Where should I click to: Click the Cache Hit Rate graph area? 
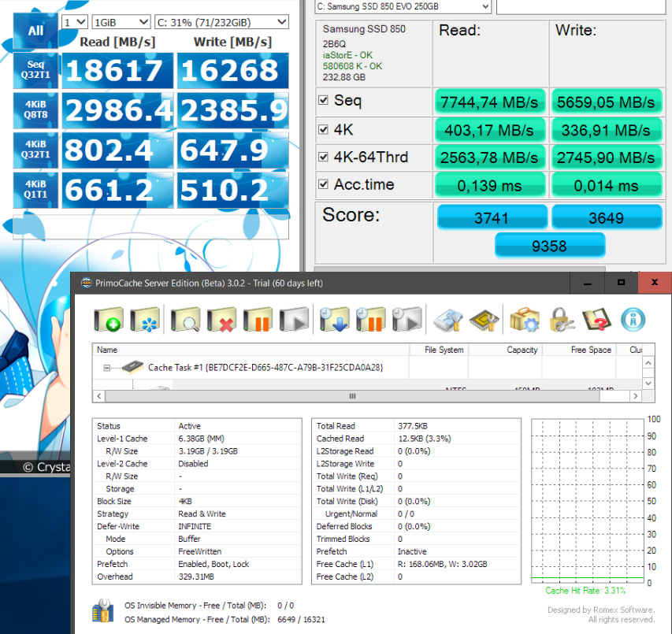pos(588,501)
